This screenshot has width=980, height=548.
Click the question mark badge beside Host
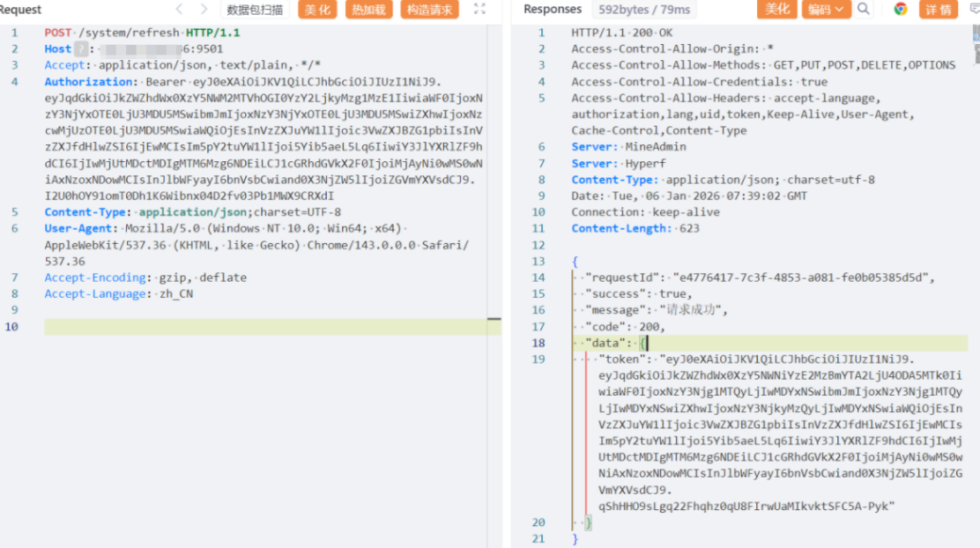(81, 49)
